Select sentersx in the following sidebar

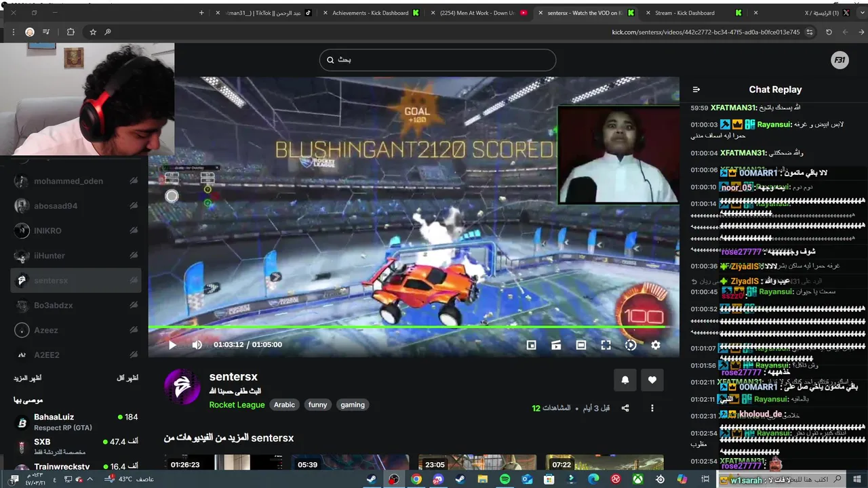point(76,281)
